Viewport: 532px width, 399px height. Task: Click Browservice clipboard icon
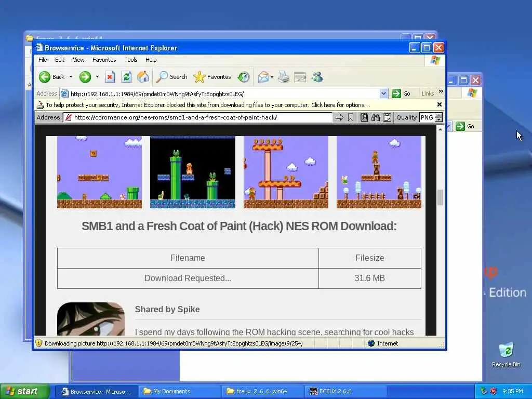tap(387, 117)
